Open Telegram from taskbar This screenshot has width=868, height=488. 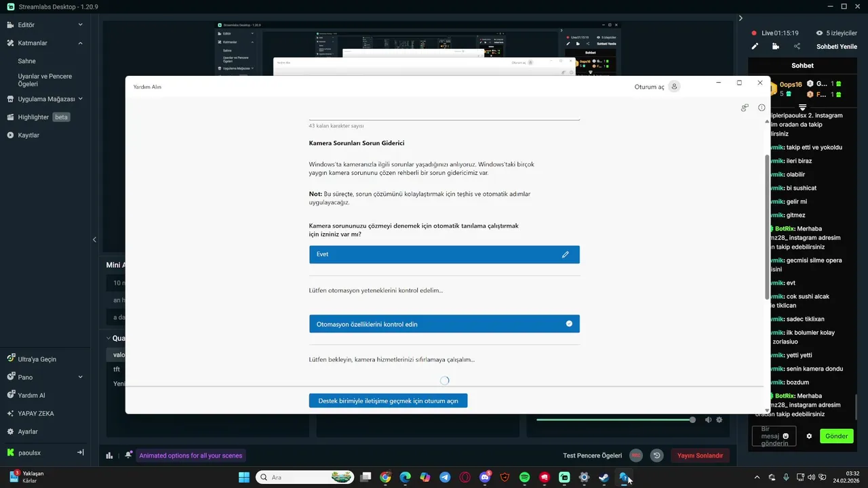[445, 477]
